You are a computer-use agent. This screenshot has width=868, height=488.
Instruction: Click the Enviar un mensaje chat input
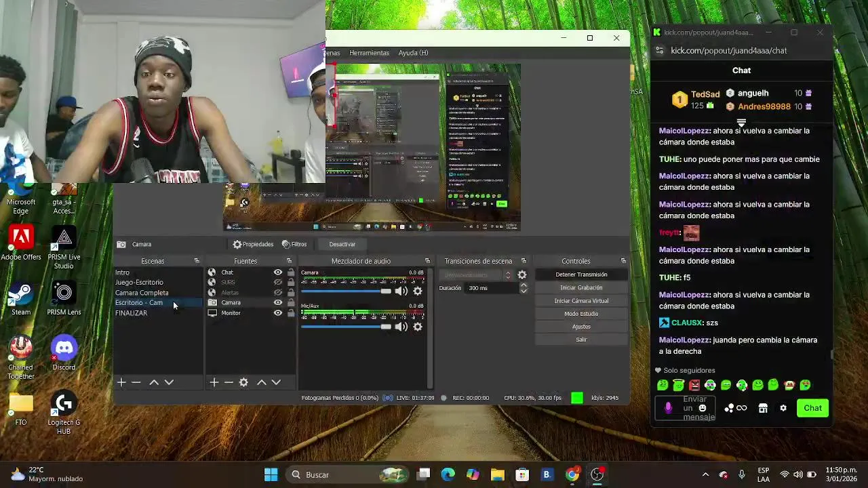click(685, 408)
